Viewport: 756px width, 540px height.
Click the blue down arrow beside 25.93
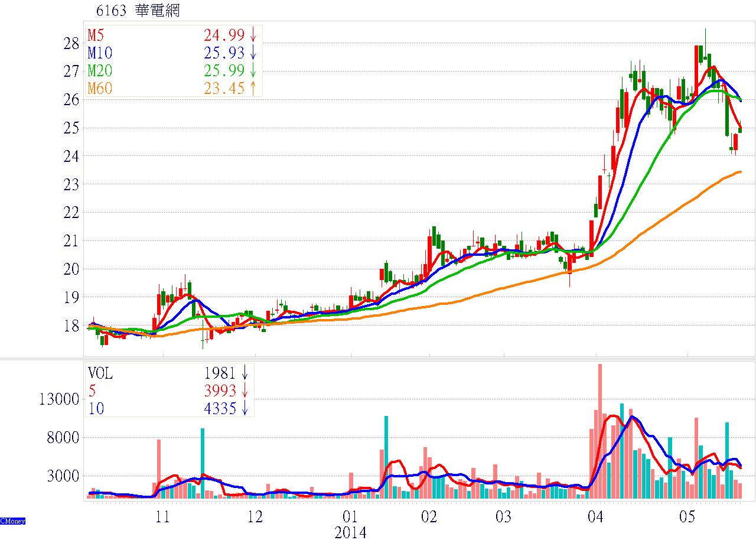253,53
